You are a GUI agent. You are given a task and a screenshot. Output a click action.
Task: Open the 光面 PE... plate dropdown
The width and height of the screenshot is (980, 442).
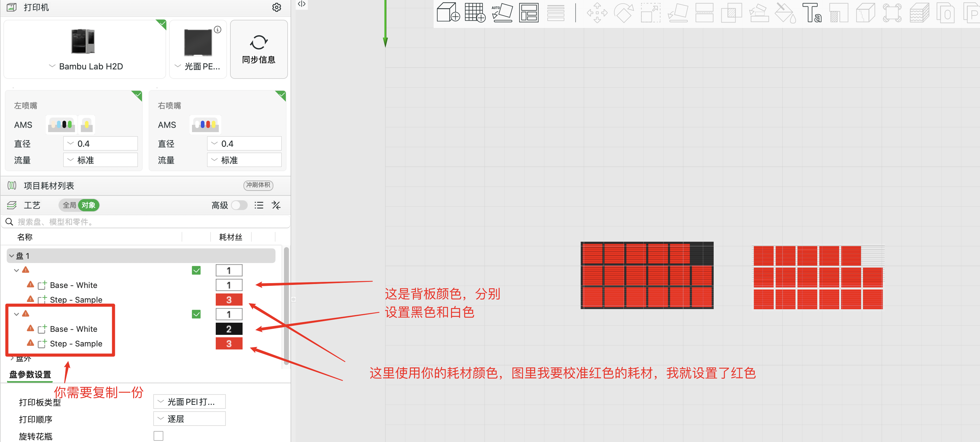197,66
